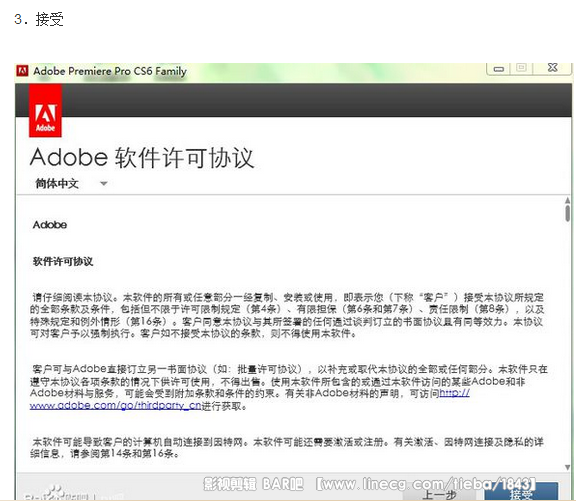The image size is (576, 501).
Task: Open the www.adobe.com/go/thirdparty_cn link
Action: tap(115, 406)
